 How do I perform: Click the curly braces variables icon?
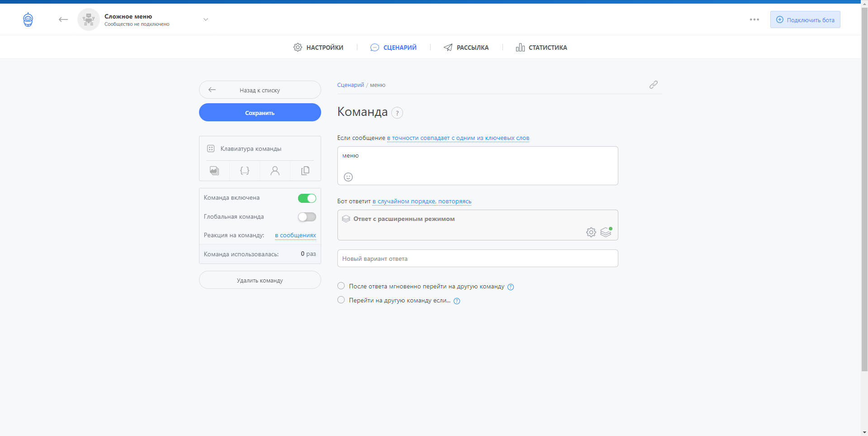[x=245, y=171]
